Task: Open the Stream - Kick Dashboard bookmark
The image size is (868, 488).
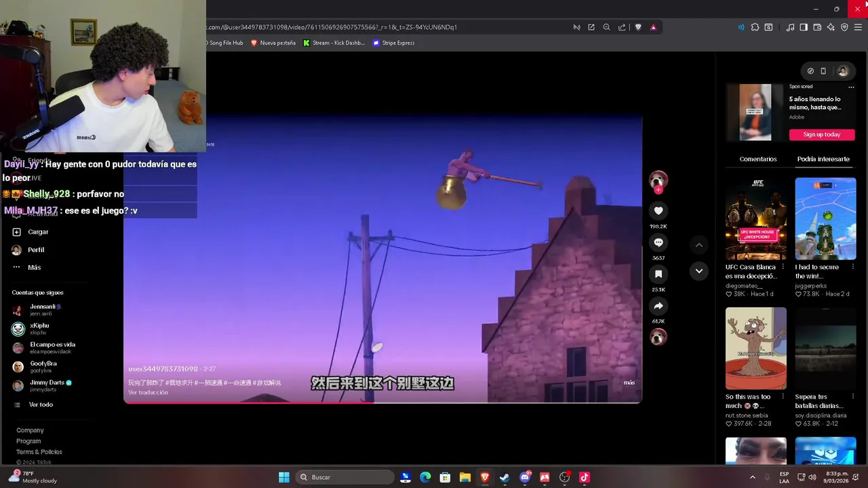Action: (334, 43)
